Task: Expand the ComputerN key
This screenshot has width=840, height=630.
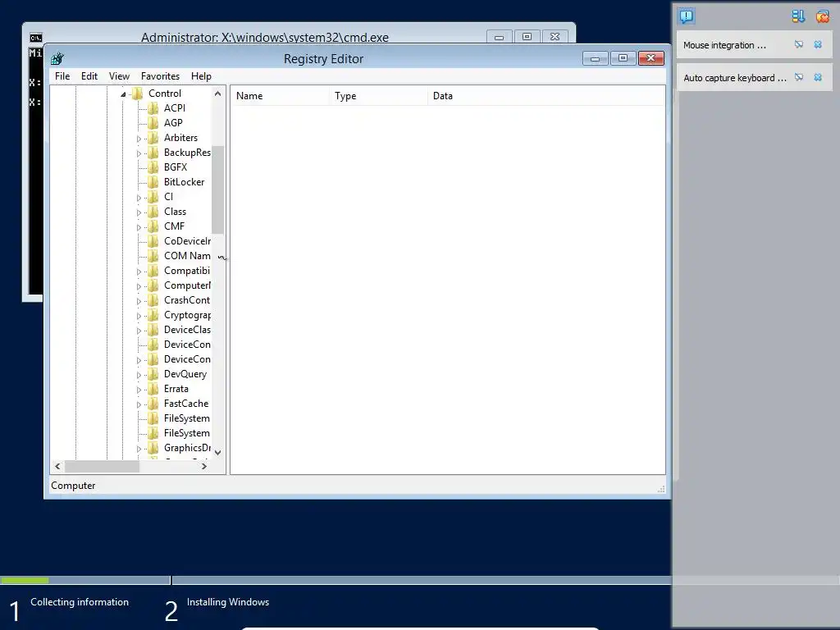Action: [x=139, y=286]
